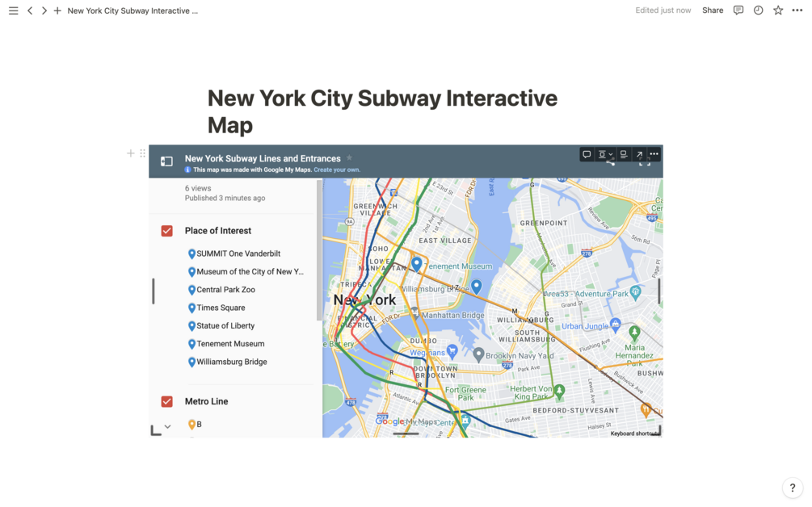The height and width of the screenshot is (507, 812).
Task: Star the New York Subway Lines map
Action: tap(349, 157)
